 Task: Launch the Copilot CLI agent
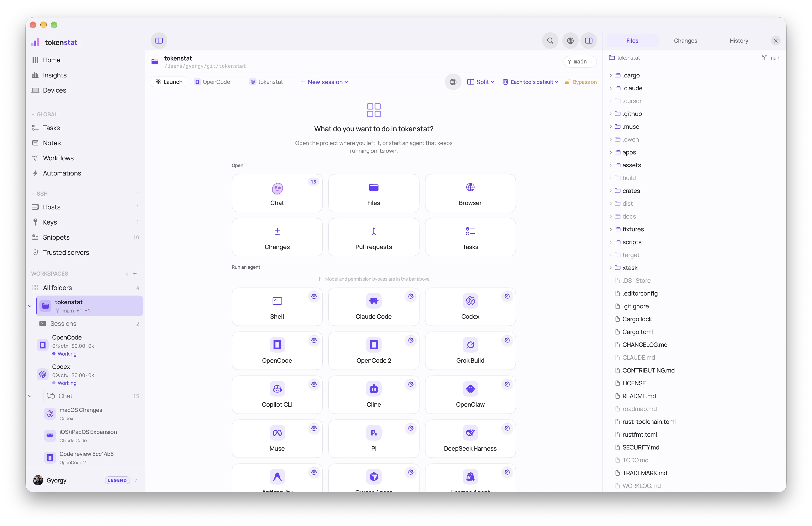coord(277,395)
